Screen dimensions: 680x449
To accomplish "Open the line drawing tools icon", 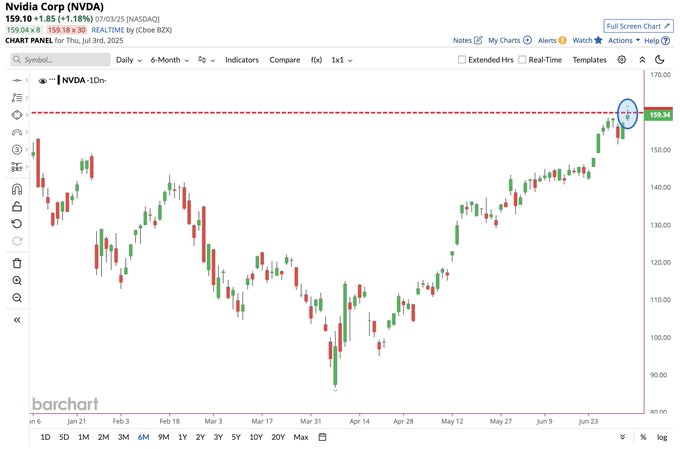I will click(17, 98).
